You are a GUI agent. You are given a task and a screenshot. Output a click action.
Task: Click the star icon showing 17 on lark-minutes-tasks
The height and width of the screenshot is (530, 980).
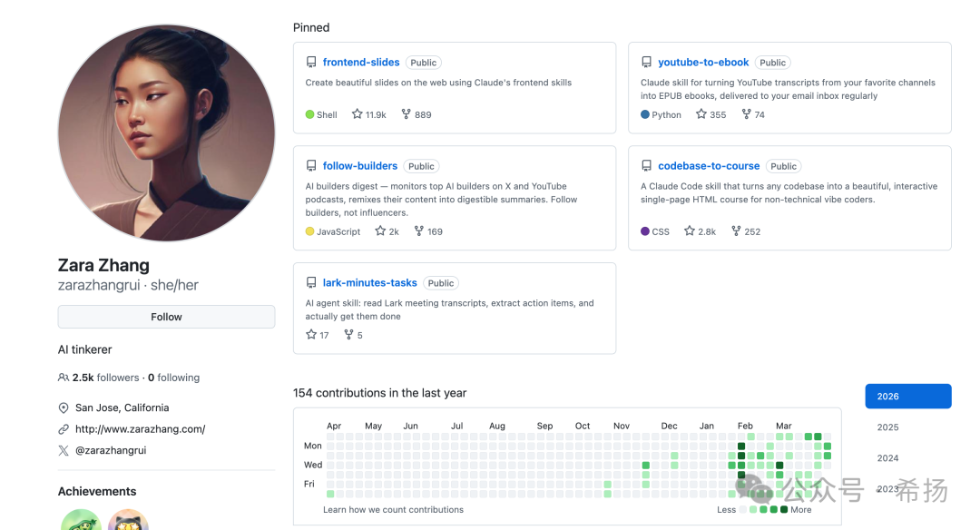click(309, 334)
